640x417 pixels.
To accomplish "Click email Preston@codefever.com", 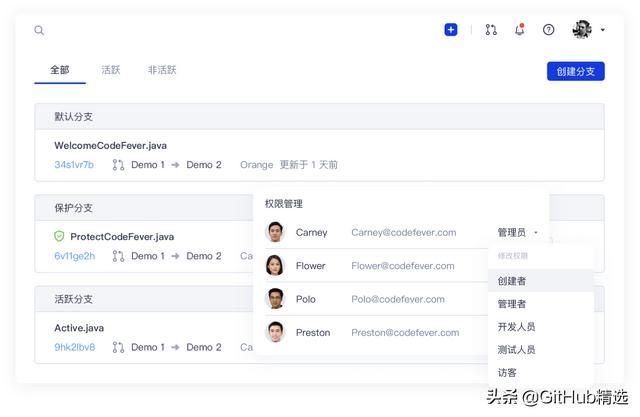I will [x=405, y=333].
